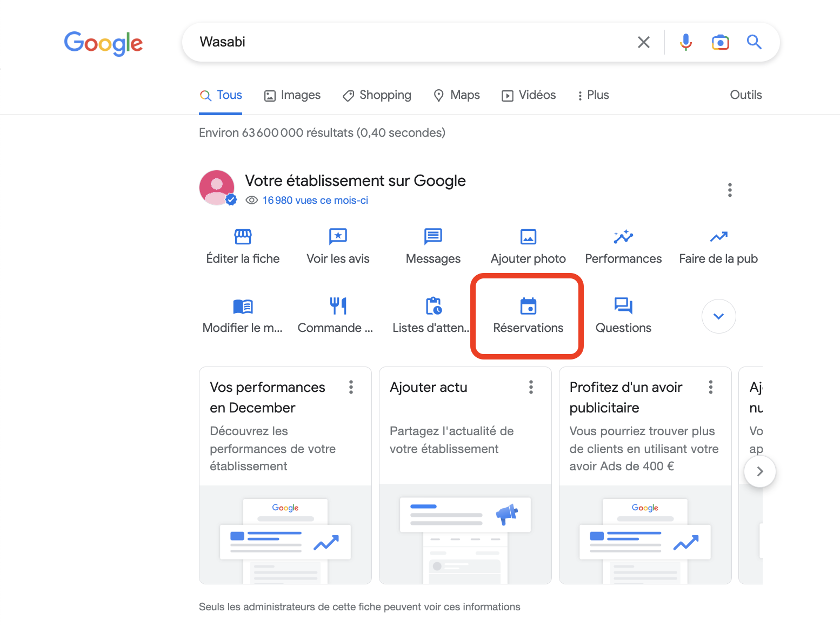The height and width of the screenshot is (626, 840).
Task: Click Seuls les administrateurs footer note
Action: (x=359, y=607)
